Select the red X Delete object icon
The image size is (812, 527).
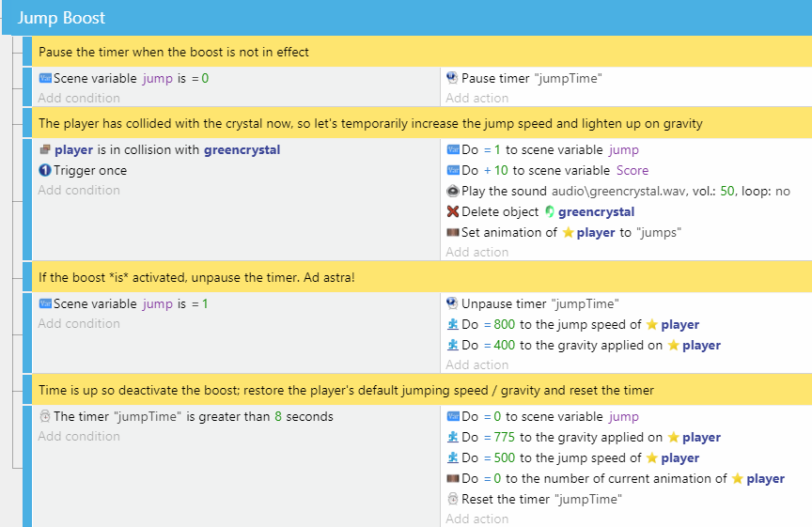click(453, 211)
